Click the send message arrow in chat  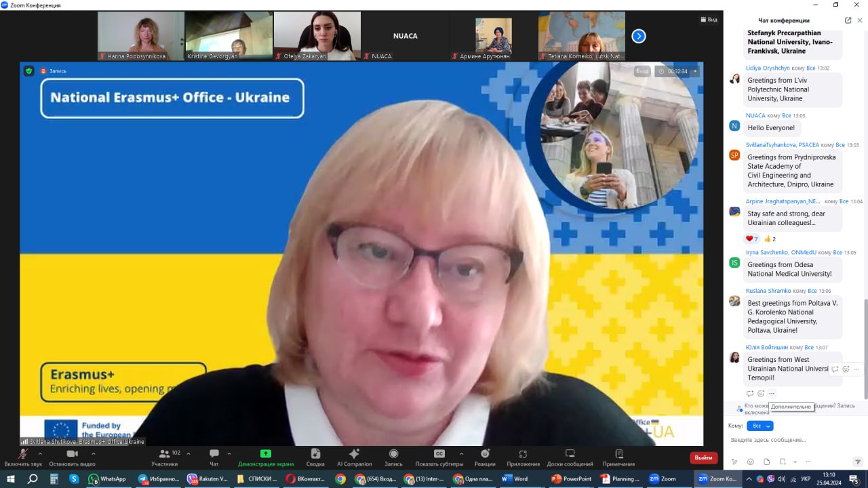[x=857, y=462]
